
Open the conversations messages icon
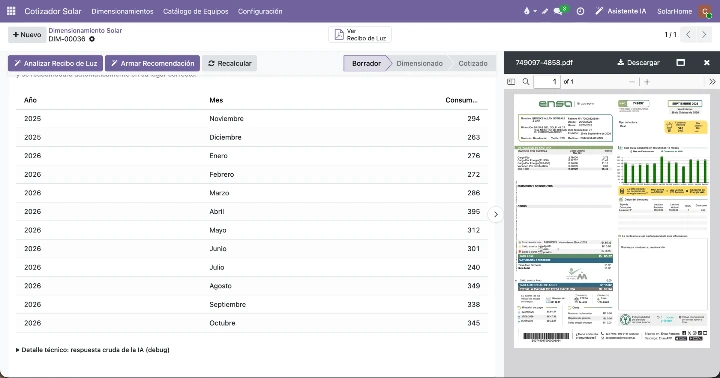(x=559, y=11)
